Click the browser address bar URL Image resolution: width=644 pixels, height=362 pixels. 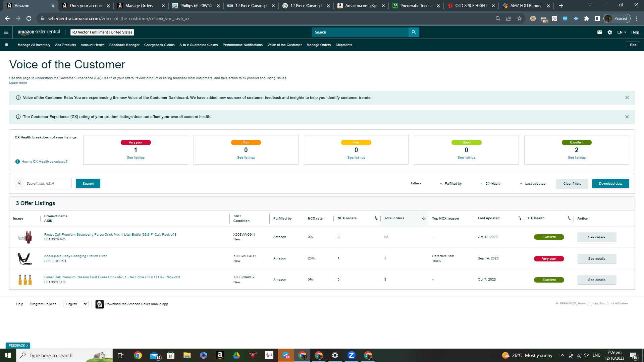click(118, 18)
